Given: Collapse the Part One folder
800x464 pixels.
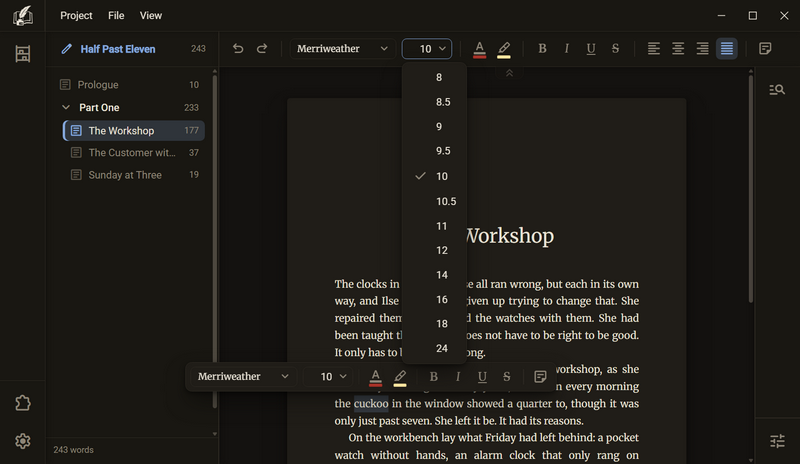Looking at the screenshot, I should click(x=66, y=107).
